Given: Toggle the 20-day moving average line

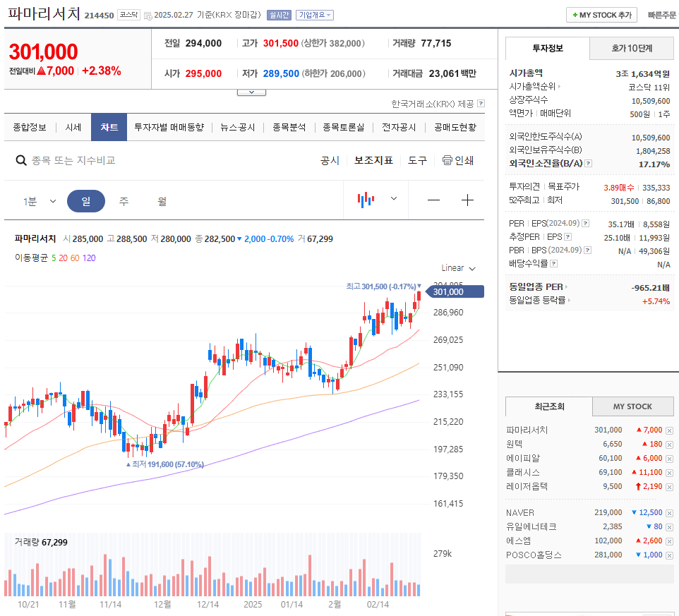Looking at the screenshot, I should click(64, 258).
